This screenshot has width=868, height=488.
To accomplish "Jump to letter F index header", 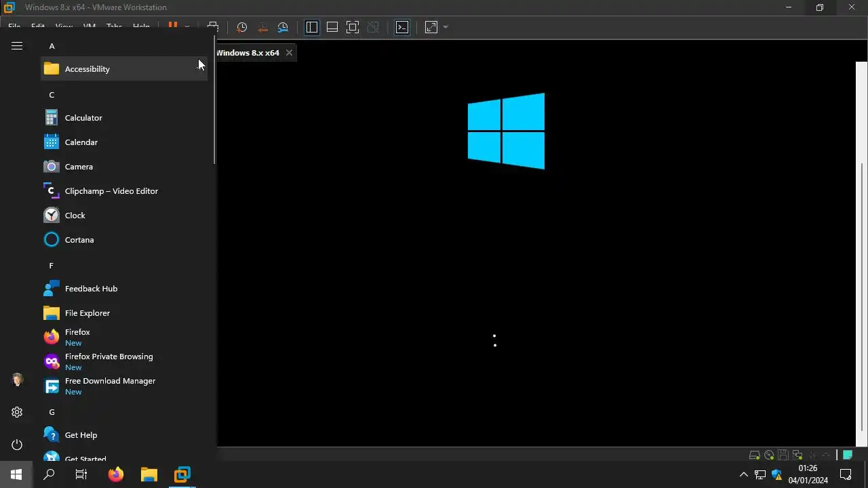I will coord(51,266).
